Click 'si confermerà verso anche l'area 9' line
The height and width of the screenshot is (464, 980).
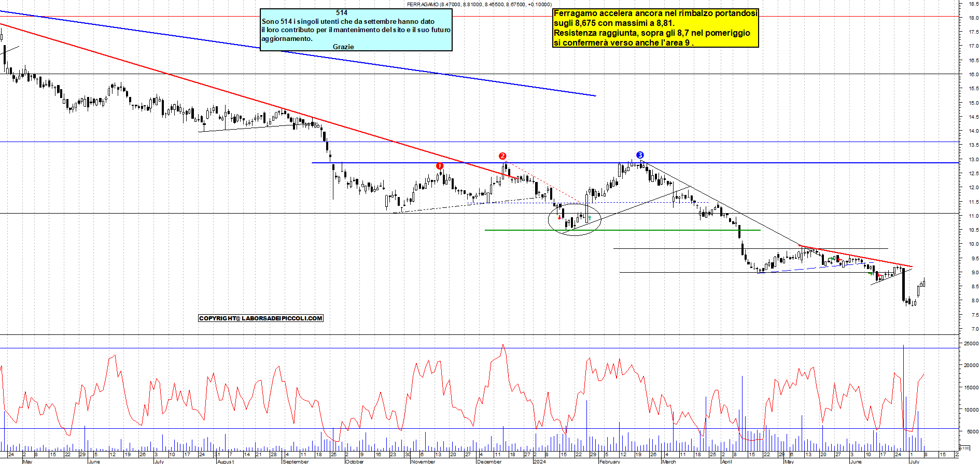(623, 43)
